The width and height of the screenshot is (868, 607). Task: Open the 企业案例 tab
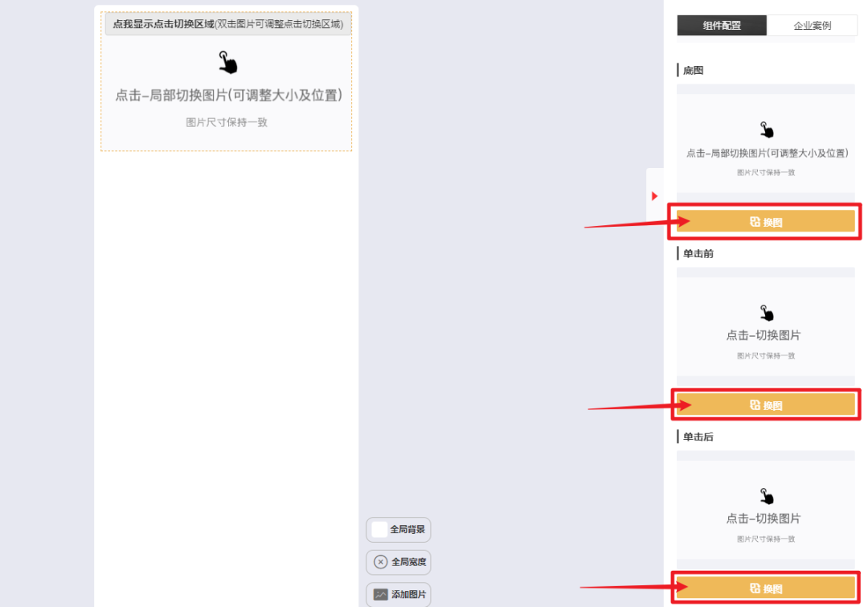(x=812, y=26)
